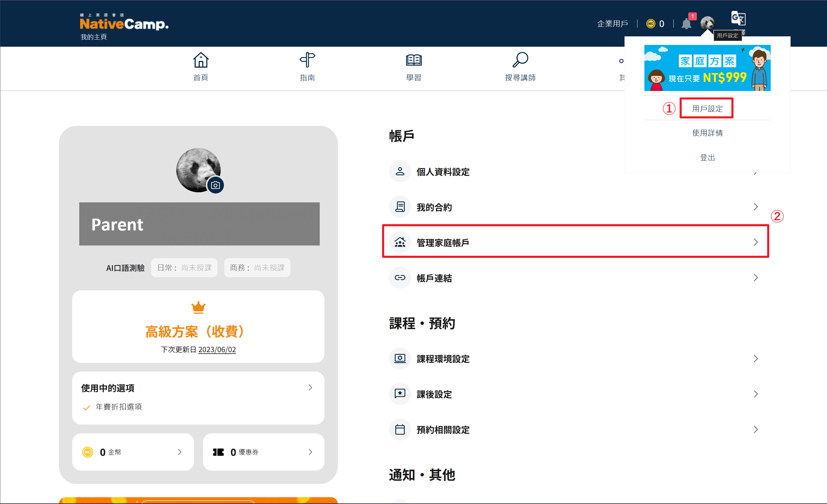Click the 家庭方案 NT$999 banner

pyautogui.click(x=707, y=68)
